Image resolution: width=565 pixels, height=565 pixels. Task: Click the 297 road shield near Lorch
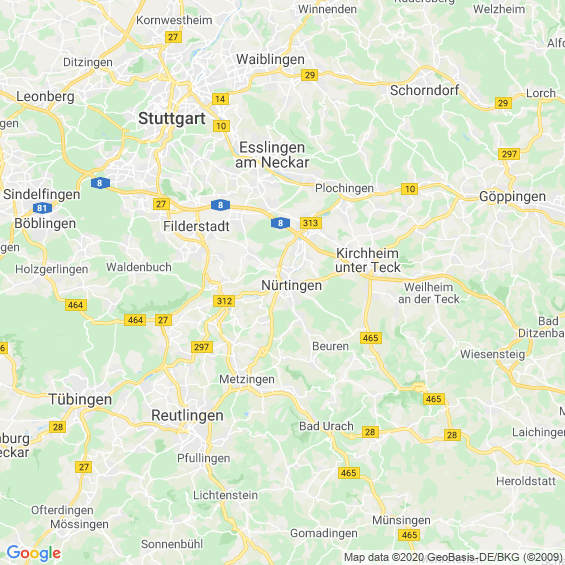pos(509,154)
